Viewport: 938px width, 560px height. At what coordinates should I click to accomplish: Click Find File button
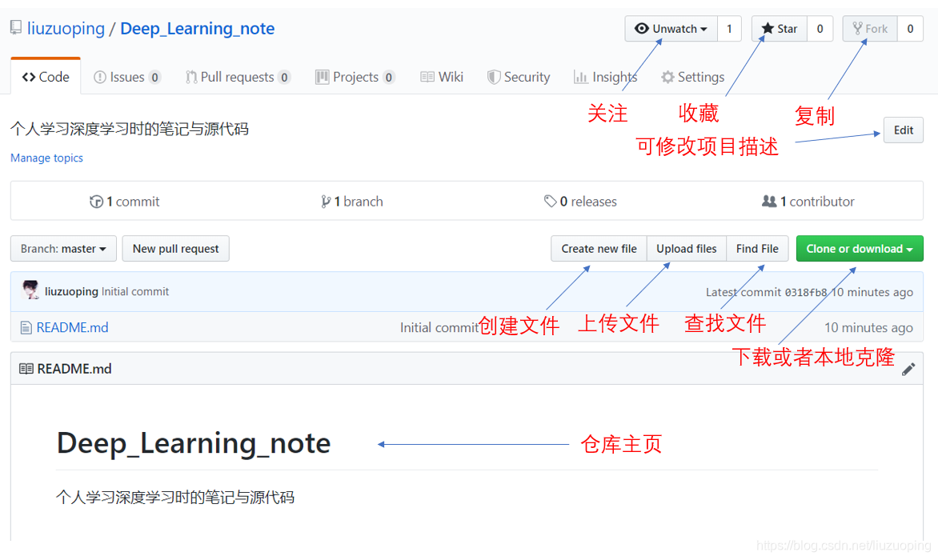tap(757, 249)
